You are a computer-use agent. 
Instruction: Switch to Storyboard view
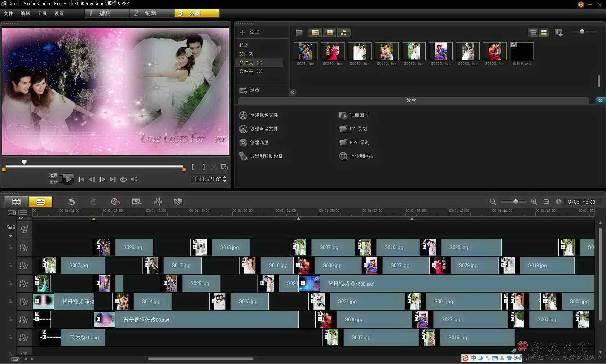coord(16,202)
